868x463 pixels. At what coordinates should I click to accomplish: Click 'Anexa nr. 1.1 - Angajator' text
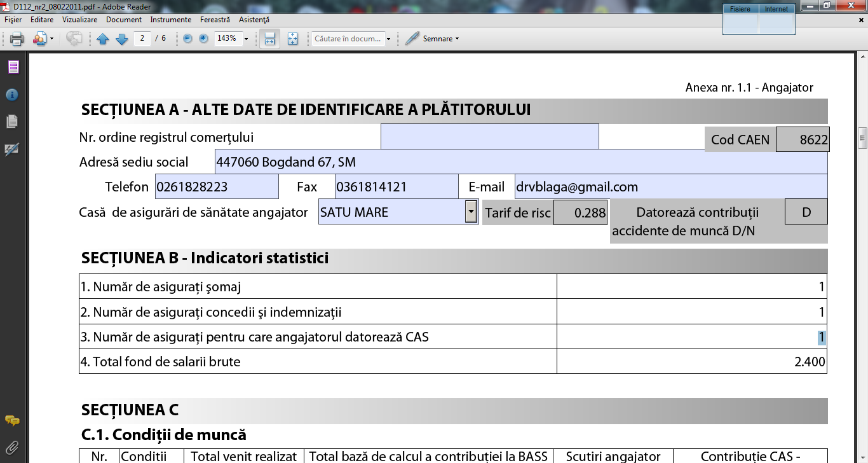[749, 88]
